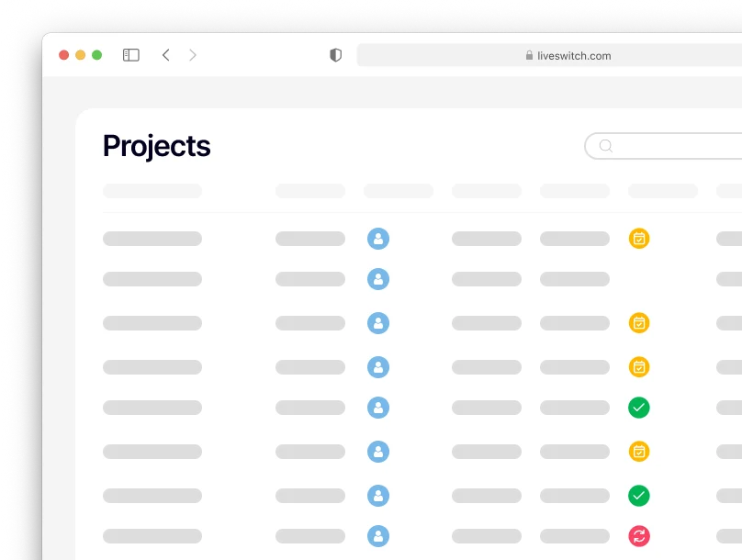Click the green checkmark in the fifth row

[639, 408]
